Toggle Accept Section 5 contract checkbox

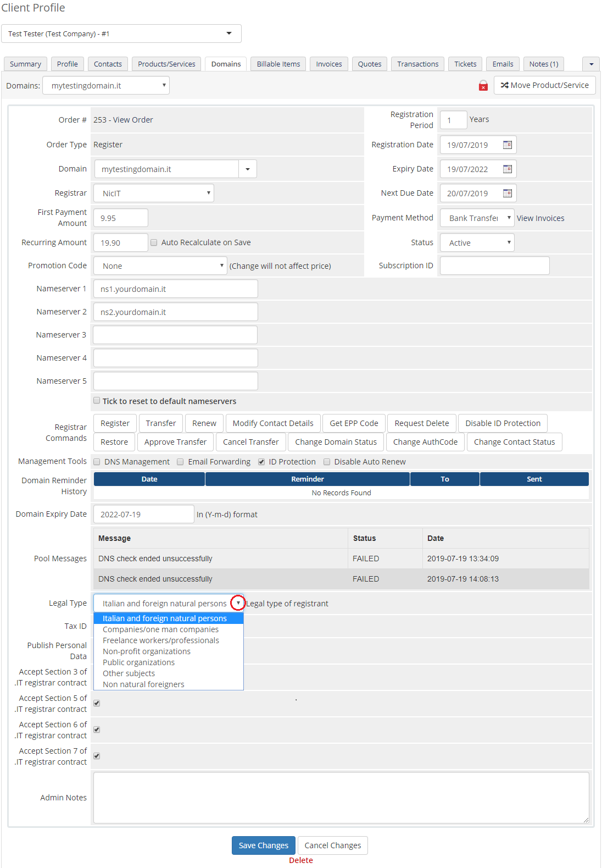click(97, 703)
